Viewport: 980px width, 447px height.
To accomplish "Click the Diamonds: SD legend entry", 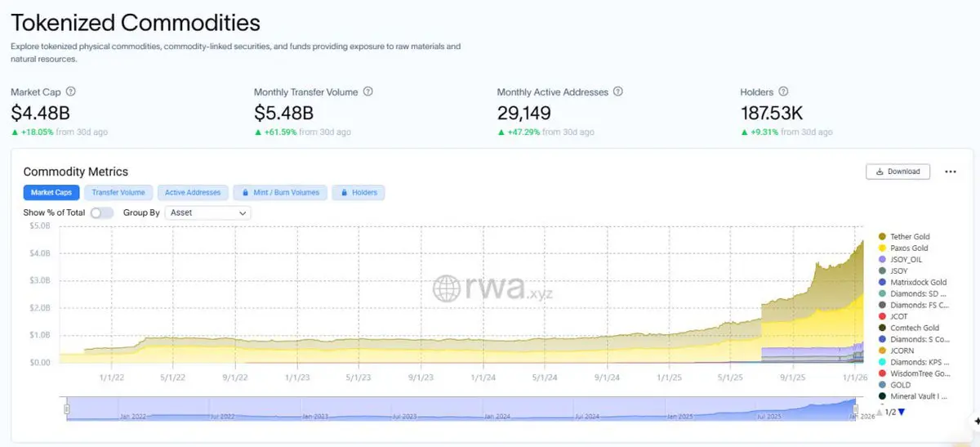I will click(x=912, y=294).
